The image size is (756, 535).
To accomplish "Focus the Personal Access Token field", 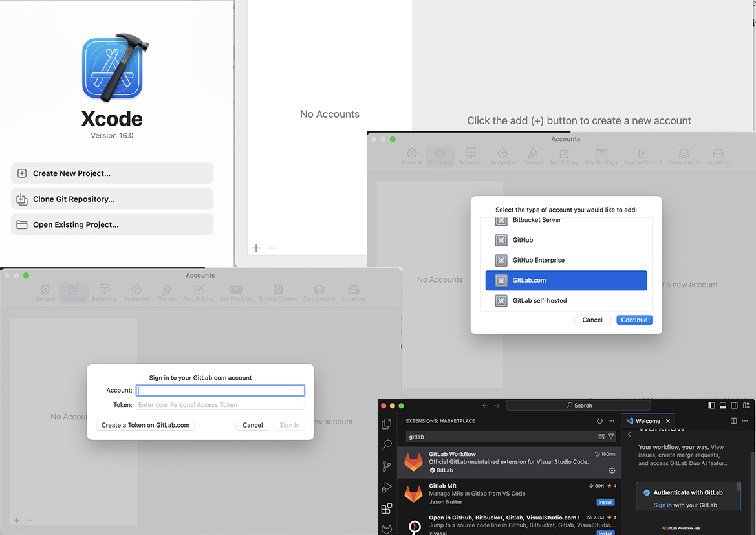I will 221,405.
